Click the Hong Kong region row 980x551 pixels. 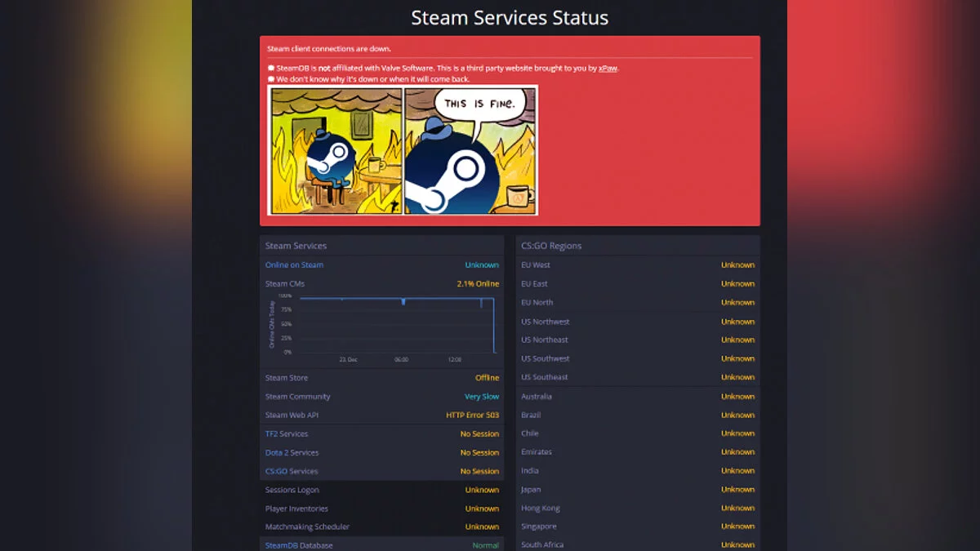(638, 508)
